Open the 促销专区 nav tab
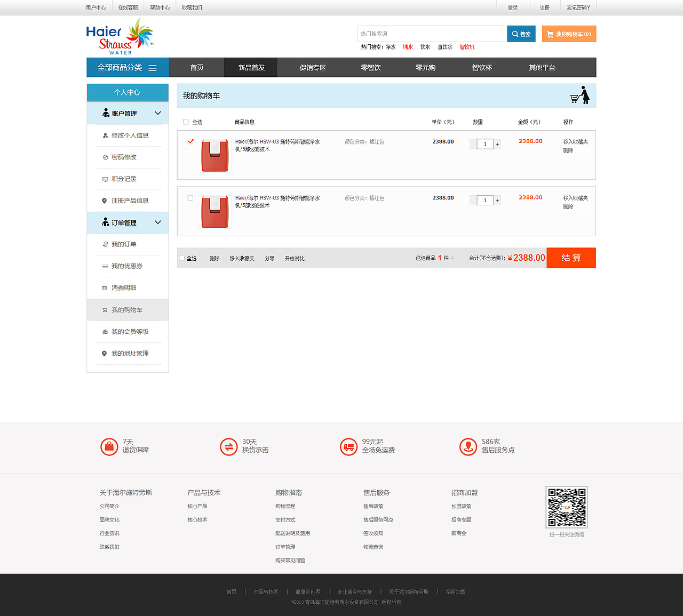683x616 pixels. [313, 68]
